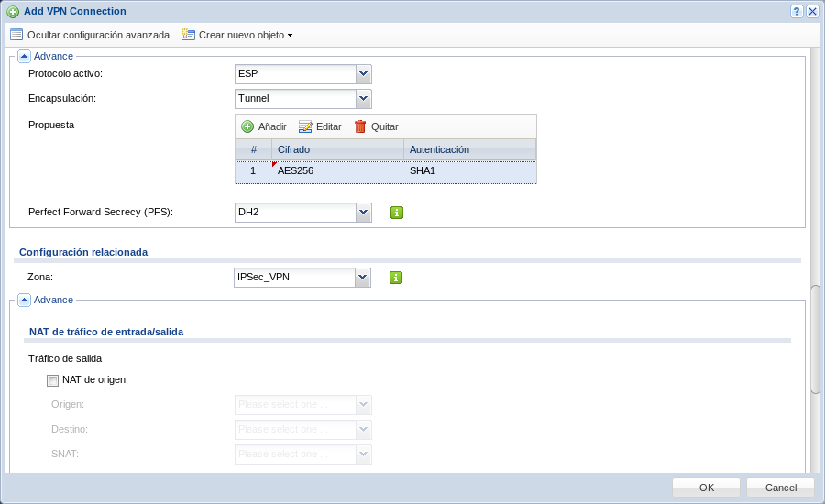Click the Añadir green plus icon
The height and width of the screenshot is (504, 825).
tap(247, 126)
